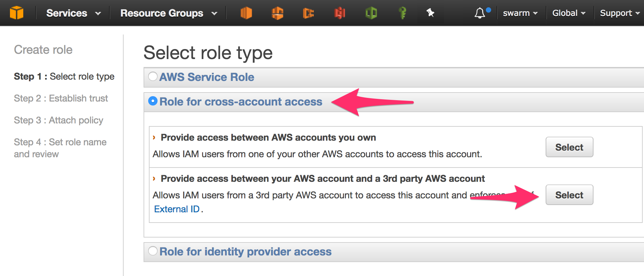This screenshot has height=276, width=644.
Task: Click the AWS cube home logo
Action: point(17,13)
